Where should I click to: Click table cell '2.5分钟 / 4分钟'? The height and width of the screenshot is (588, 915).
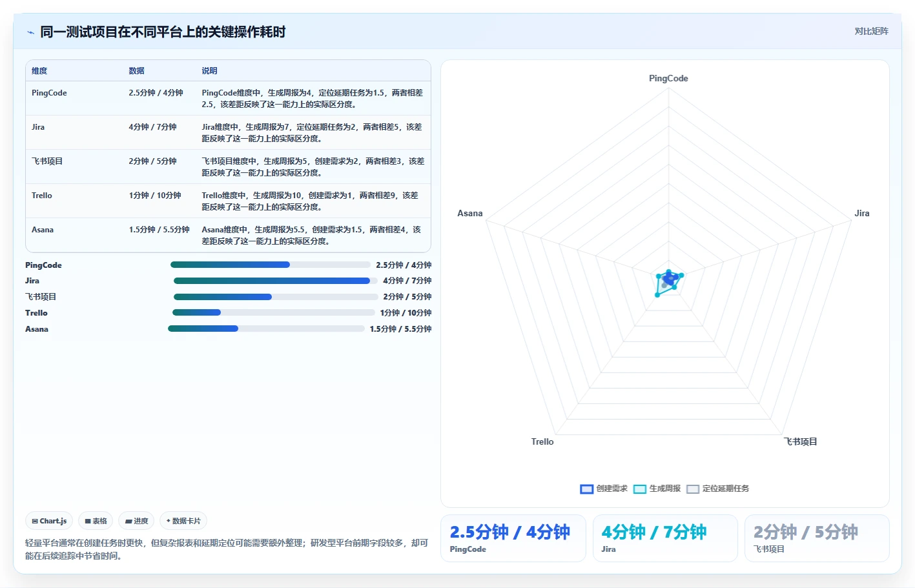pos(156,93)
